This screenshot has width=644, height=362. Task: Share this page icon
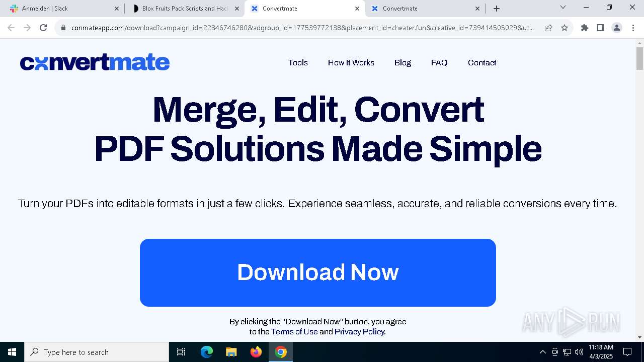pyautogui.click(x=548, y=28)
